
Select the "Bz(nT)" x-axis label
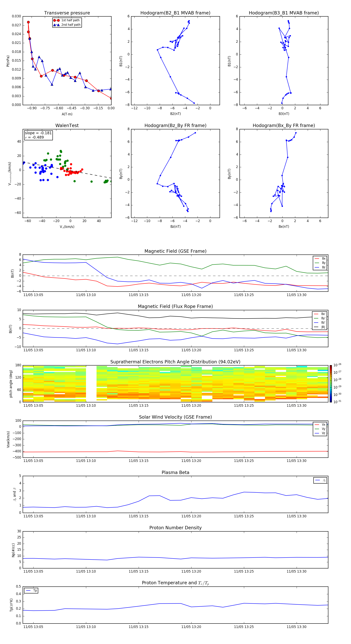(x=175, y=227)
